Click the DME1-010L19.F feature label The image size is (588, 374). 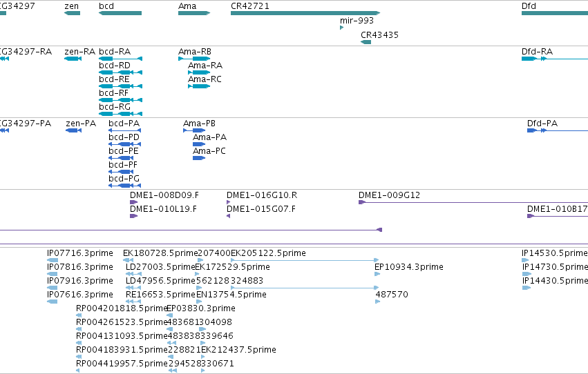coord(163,209)
